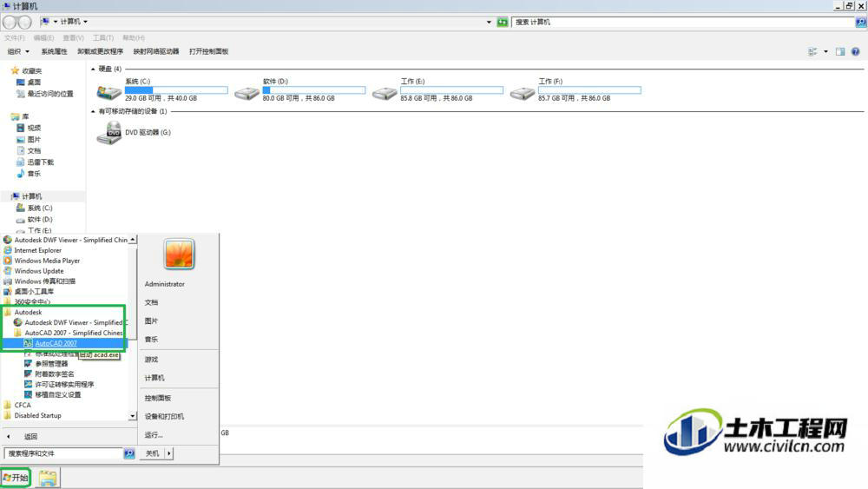Viewport: 868px width, 489px height.
Task: Open the address bar history dropdown
Action: point(489,23)
